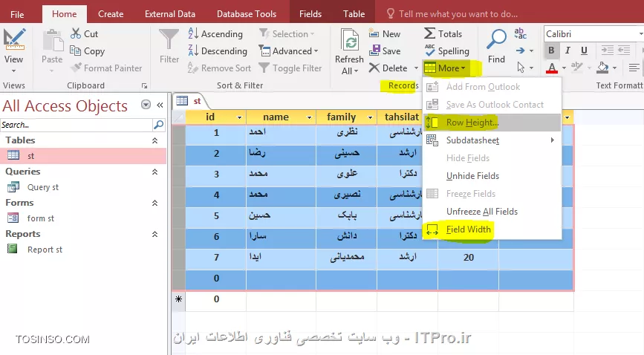The width and height of the screenshot is (644, 355).
Task: Collapse the Queries group
Action: coord(155,172)
